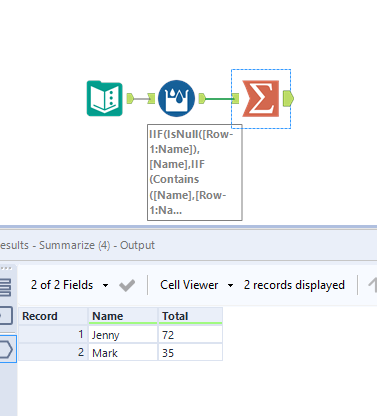Select the Input Data tool icon
The image size is (377, 416).
tap(105, 98)
